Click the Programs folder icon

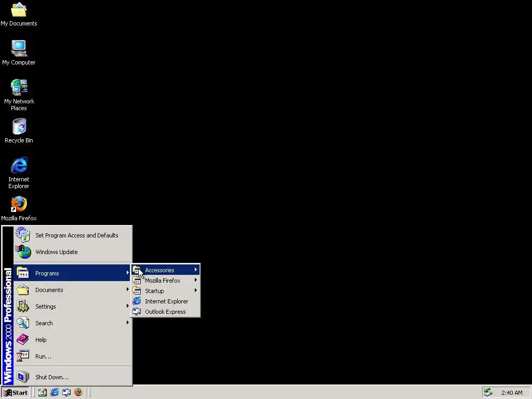tap(23, 273)
